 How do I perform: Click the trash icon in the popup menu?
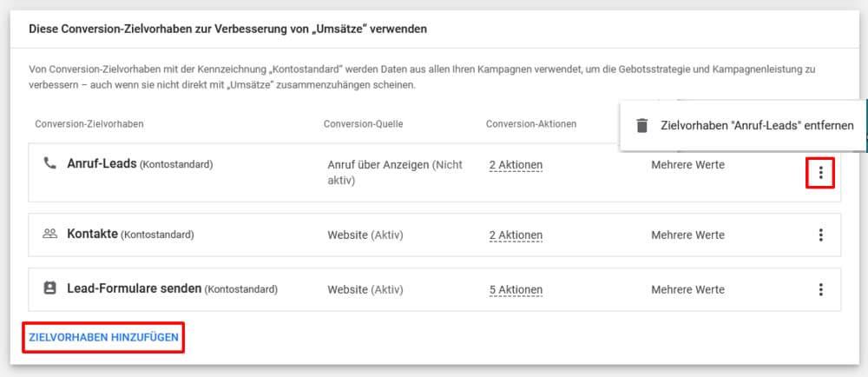click(x=641, y=125)
